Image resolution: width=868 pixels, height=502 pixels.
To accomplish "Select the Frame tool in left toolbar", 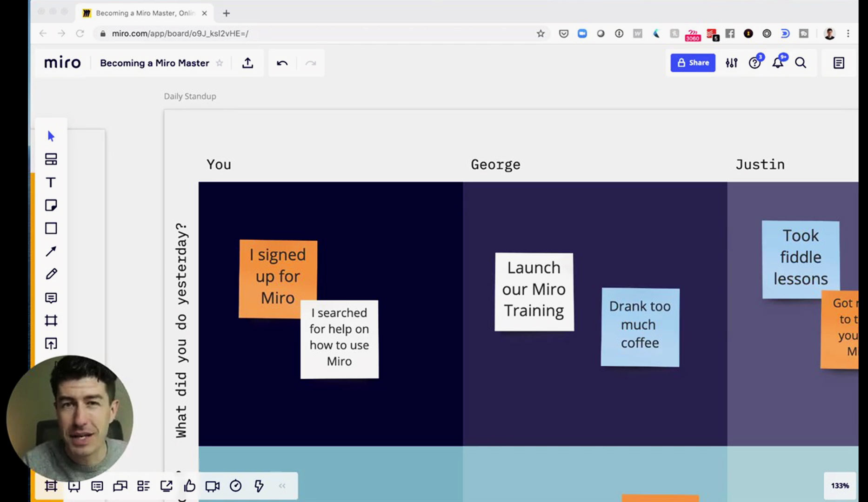I will (x=51, y=320).
